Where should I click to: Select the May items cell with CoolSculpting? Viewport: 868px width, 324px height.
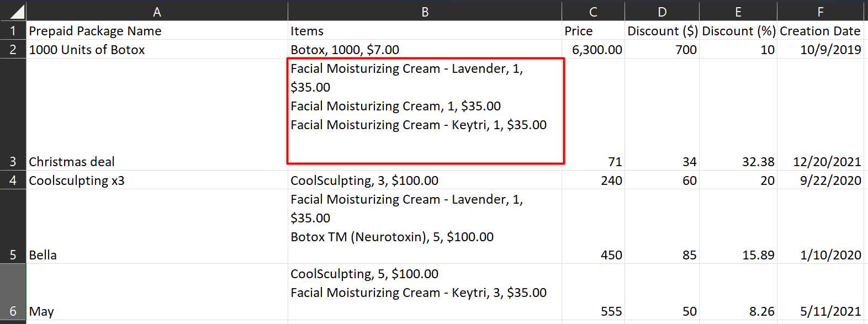(x=425, y=291)
